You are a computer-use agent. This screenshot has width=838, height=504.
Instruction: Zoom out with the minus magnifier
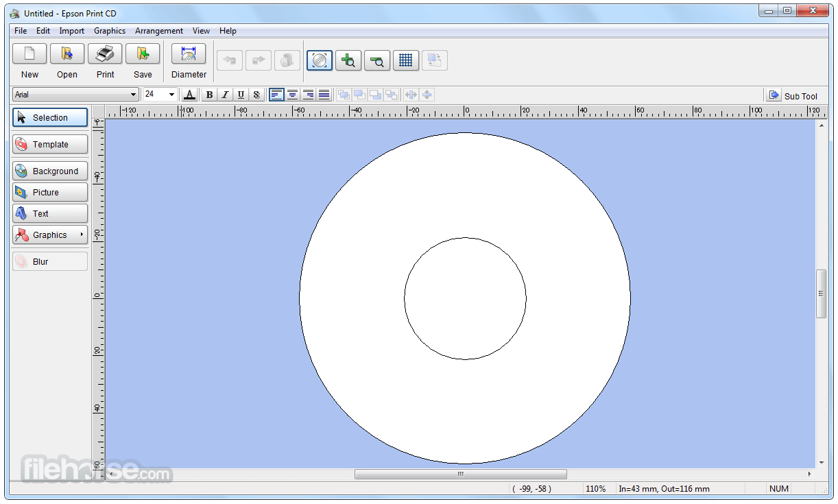pyautogui.click(x=377, y=60)
